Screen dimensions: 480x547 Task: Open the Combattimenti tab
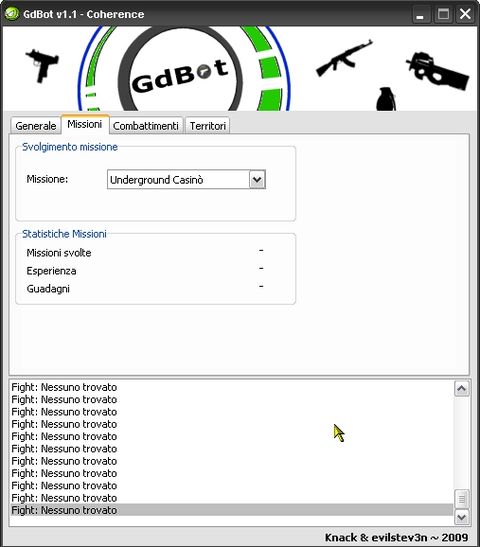point(146,126)
